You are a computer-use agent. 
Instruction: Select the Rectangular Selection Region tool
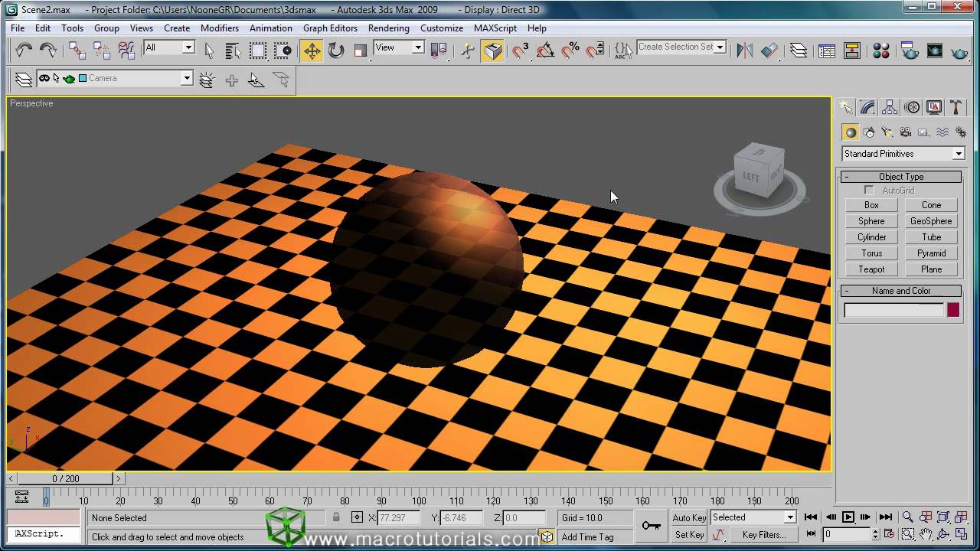tap(258, 51)
